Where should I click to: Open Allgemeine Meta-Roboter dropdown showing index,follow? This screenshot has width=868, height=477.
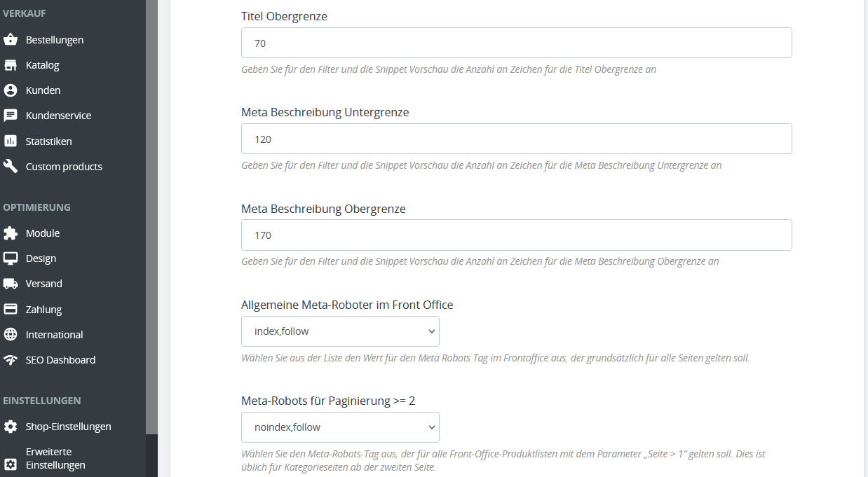click(340, 331)
